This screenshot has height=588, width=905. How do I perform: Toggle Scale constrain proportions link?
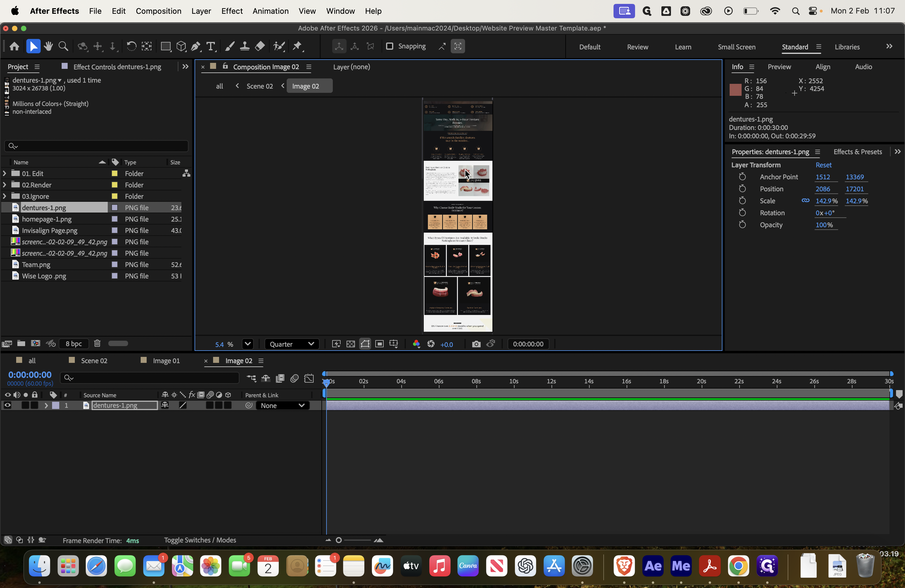point(805,201)
